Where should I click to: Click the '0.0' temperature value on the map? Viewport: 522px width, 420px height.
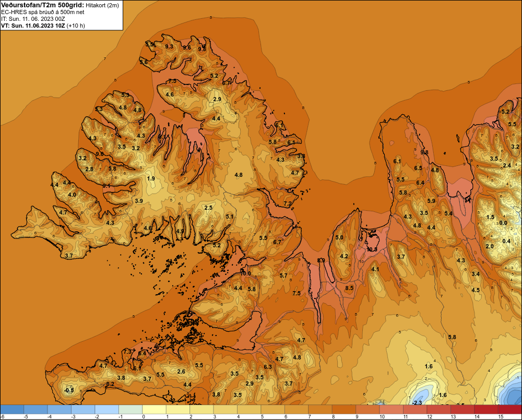[503, 223]
